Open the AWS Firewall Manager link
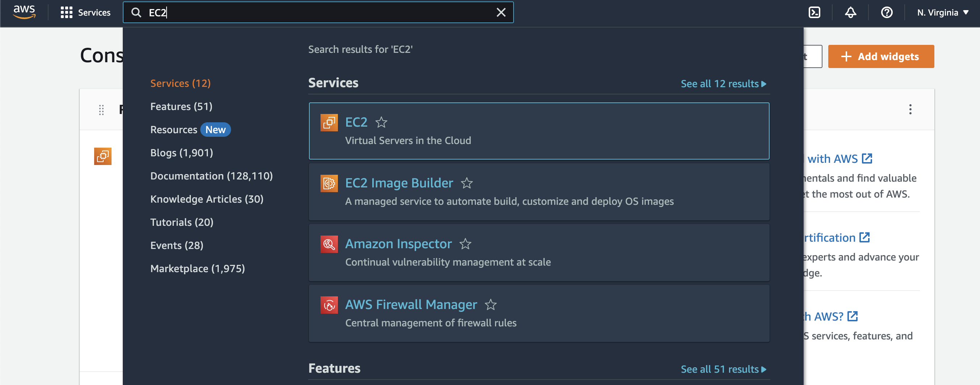This screenshot has height=385, width=980. (x=411, y=304)
